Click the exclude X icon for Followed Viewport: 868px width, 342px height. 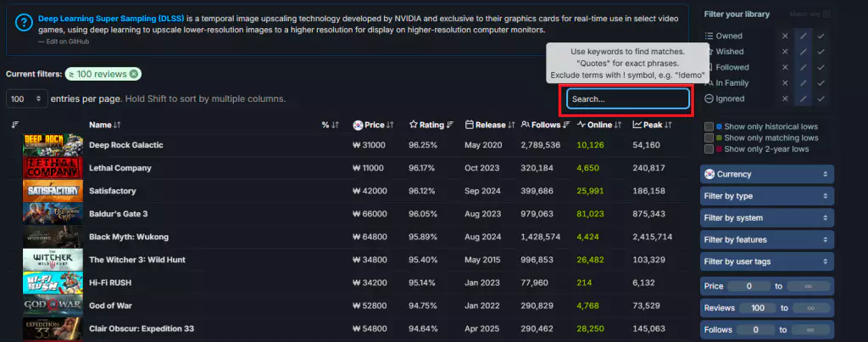785,67
